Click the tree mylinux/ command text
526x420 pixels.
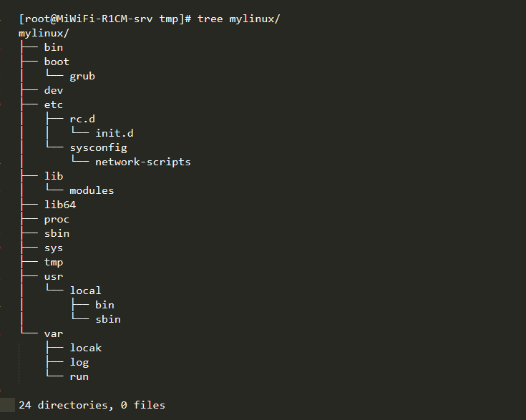[238, 19]
